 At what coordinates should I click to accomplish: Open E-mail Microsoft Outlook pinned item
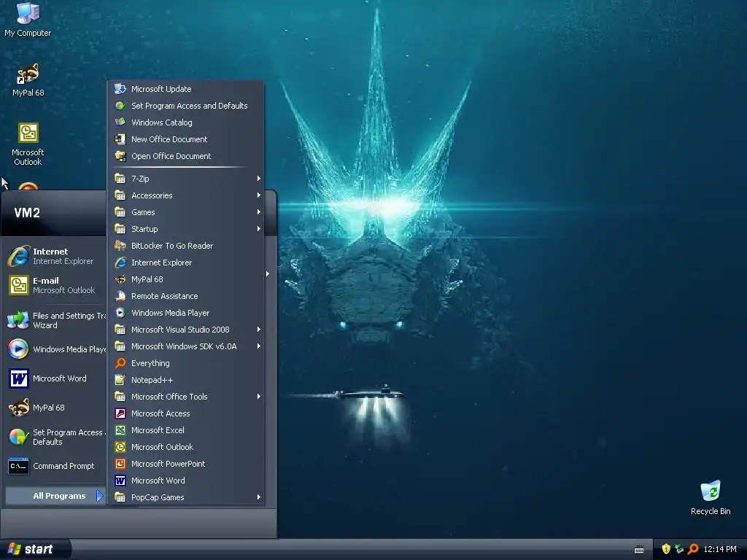(55, 285)
